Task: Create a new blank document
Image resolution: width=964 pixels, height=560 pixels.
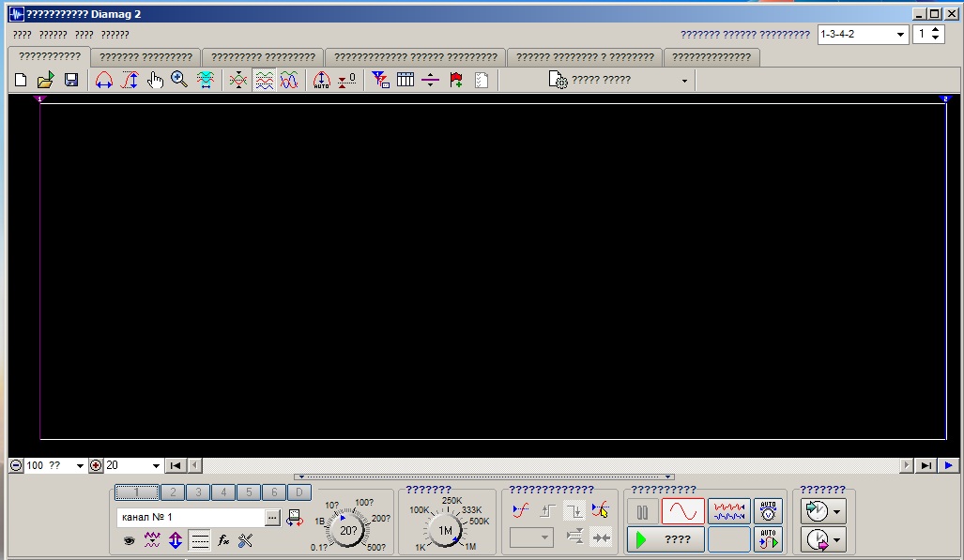Action: 21,80
